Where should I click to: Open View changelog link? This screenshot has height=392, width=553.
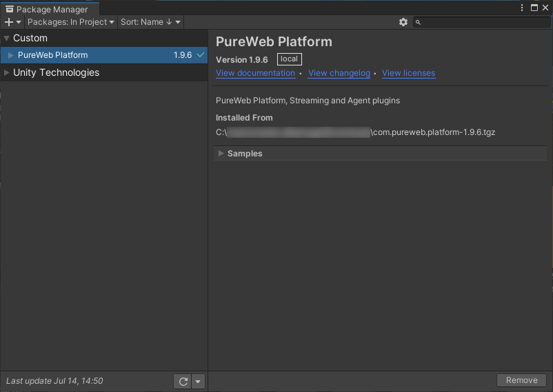pyautogui.click(x=339, y=73)
